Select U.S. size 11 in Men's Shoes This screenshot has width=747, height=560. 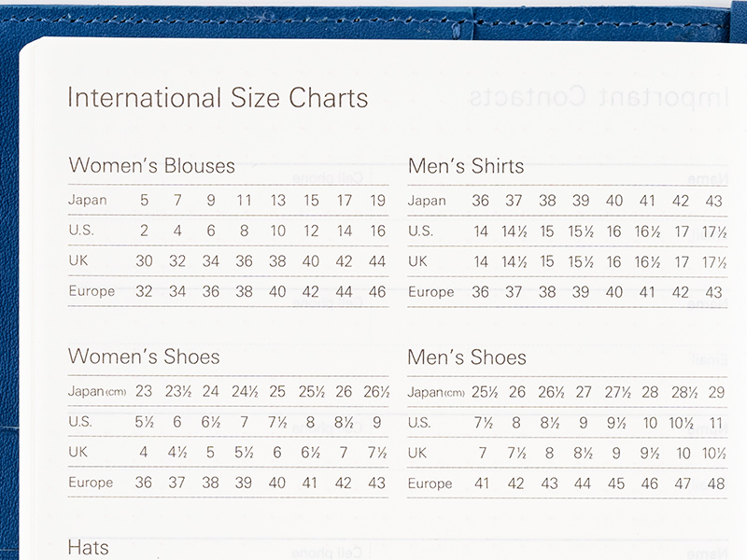716,423
